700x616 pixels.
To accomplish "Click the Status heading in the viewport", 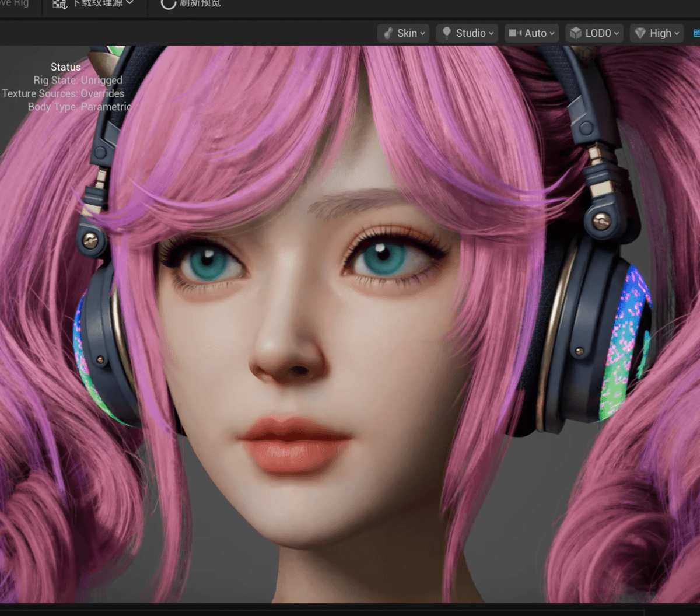I will [x=65, y=67].
